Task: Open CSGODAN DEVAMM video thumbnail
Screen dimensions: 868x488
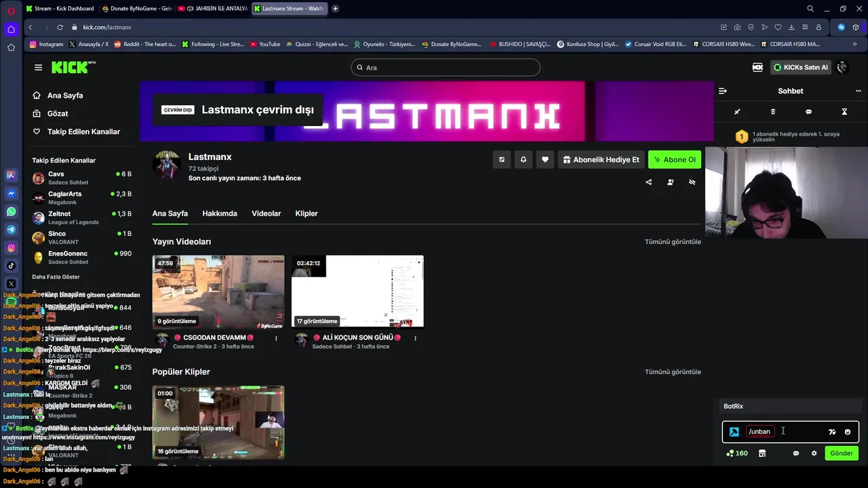Action: coord(218,291)
